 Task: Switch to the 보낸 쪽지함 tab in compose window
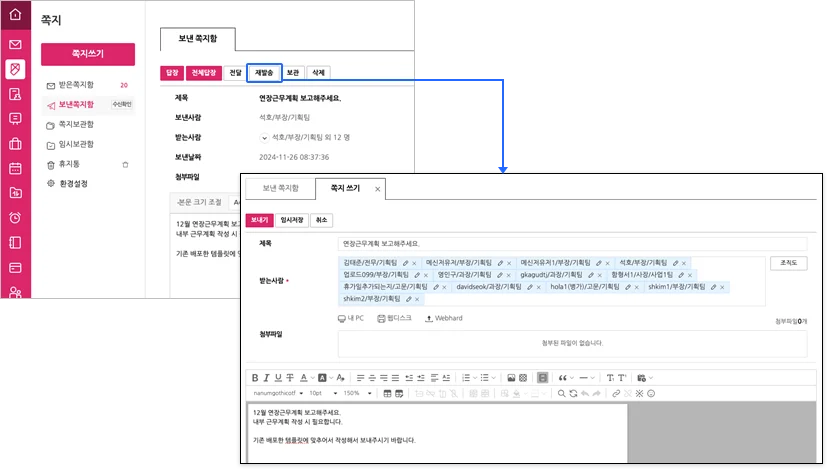(x=280, y=188)
